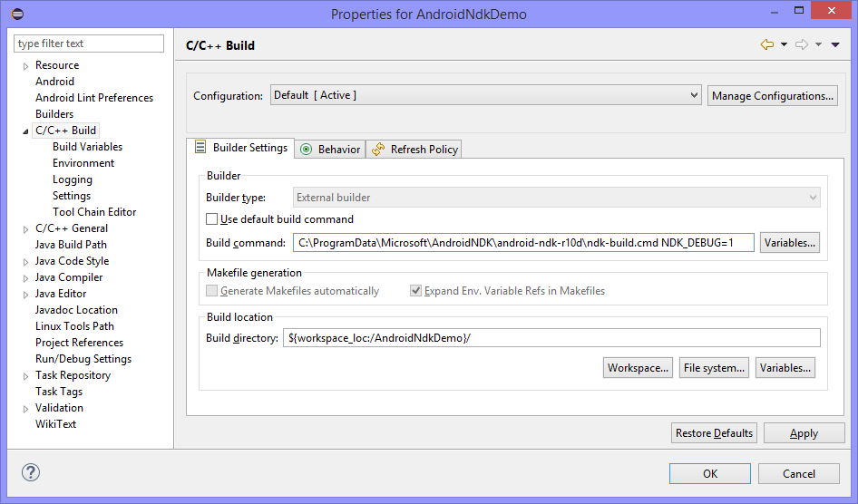Toggle Expand Env. Variable Refs checkbox
Image resolution: width=858 pixels, height=504 pixels.
pyautogui.click(x=416, y=291)
